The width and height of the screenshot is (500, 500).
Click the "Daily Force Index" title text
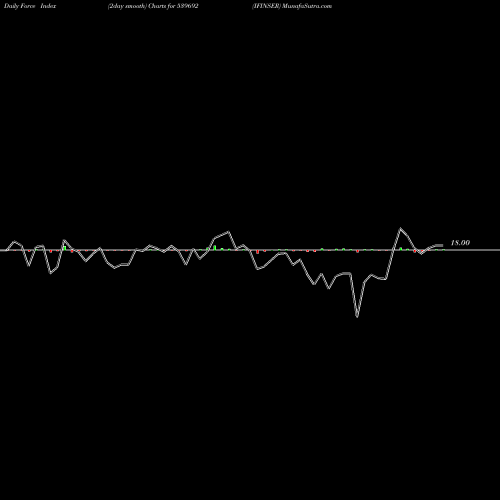[30, 6]
